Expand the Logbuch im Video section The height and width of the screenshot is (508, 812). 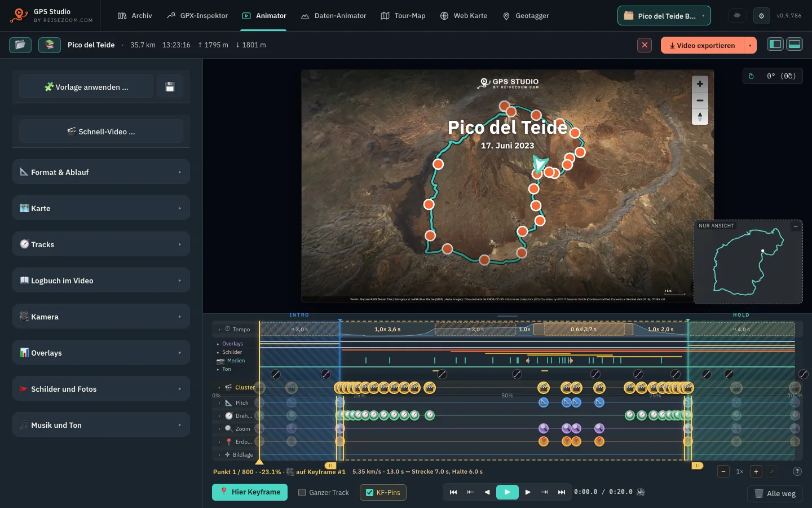[101, 281]
